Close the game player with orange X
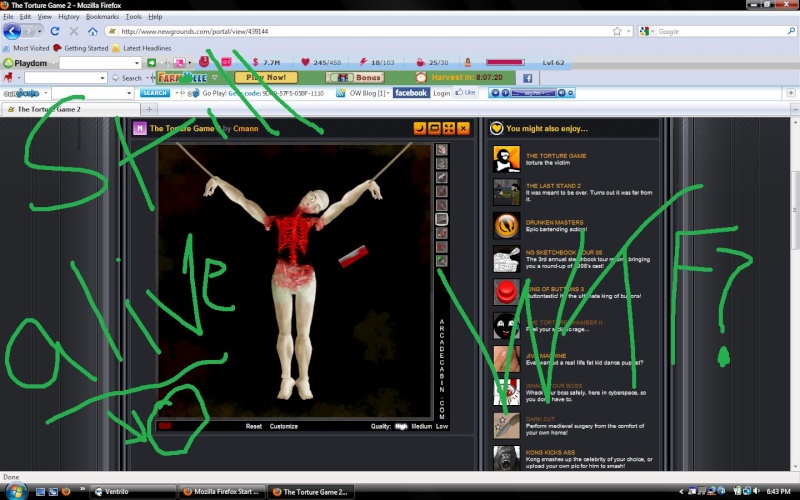The height and width of the screenshot is (500, 800). pos(463,128)
